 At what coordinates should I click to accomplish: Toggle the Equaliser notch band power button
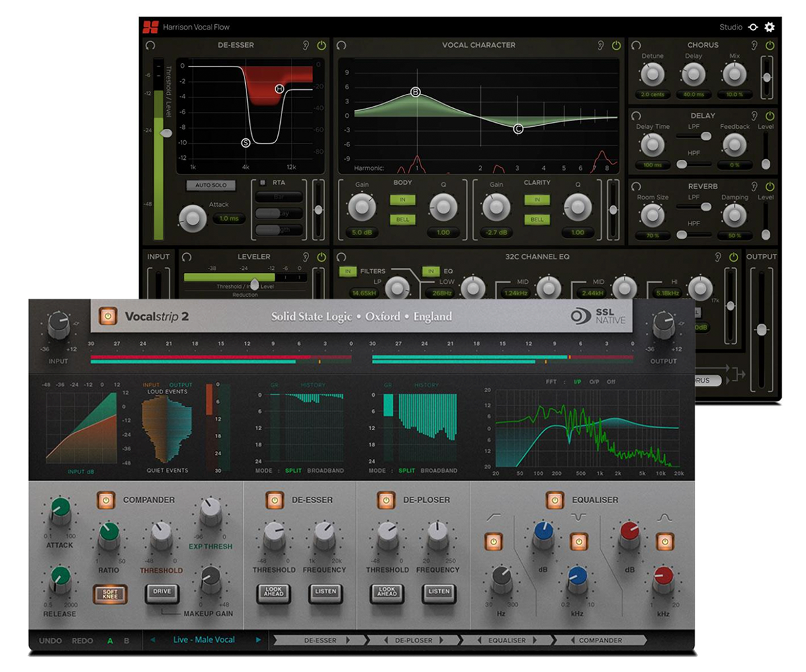pyautogui.click(x=578, y=540)
